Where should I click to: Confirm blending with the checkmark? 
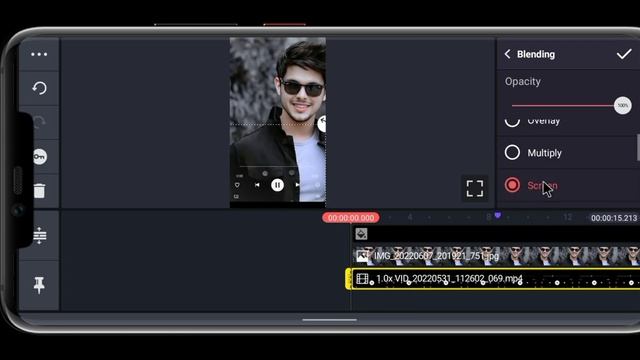pos(624,54)
